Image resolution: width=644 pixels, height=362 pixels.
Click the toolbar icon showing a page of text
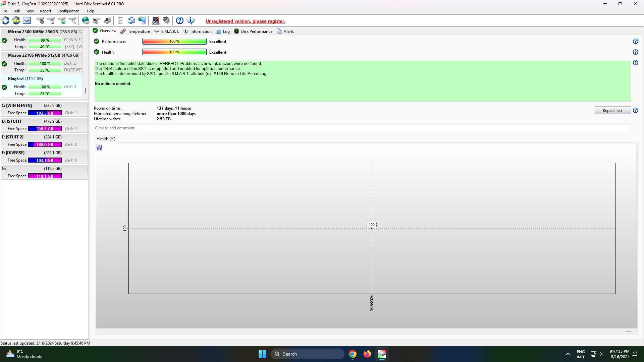pos(121,20)
